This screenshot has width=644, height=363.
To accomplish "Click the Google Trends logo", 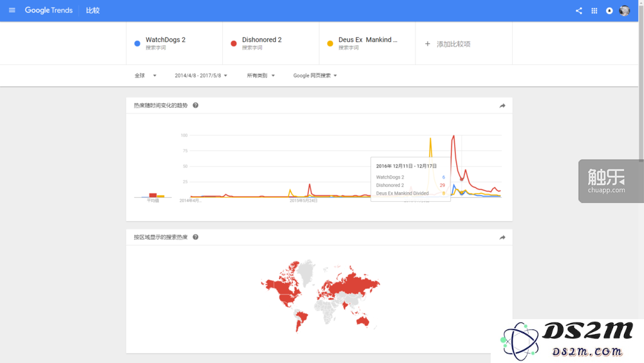I will pos(48,10).
